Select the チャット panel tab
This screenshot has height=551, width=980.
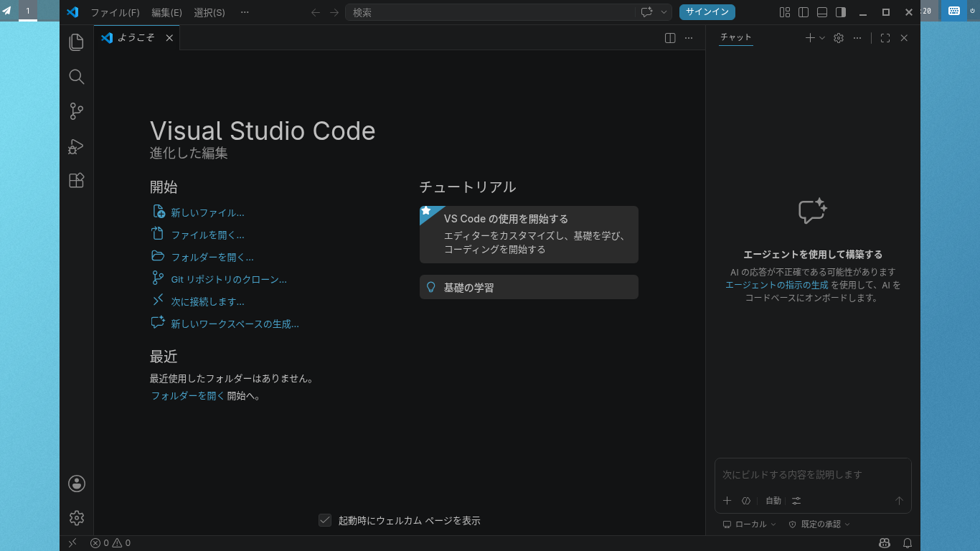click(736, 37)
